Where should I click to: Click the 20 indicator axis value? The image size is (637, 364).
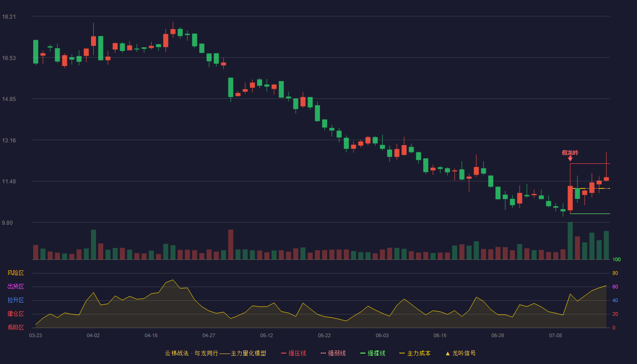coord(615,314)
